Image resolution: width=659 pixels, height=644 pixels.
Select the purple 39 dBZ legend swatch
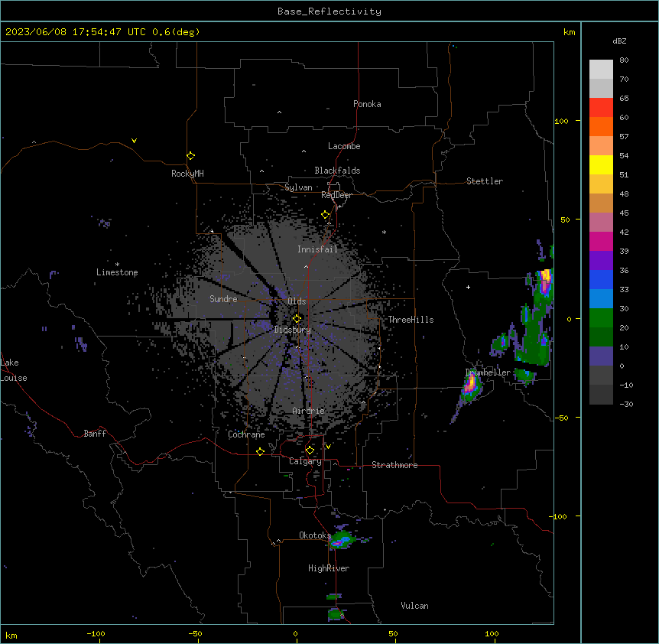[601, 261]
